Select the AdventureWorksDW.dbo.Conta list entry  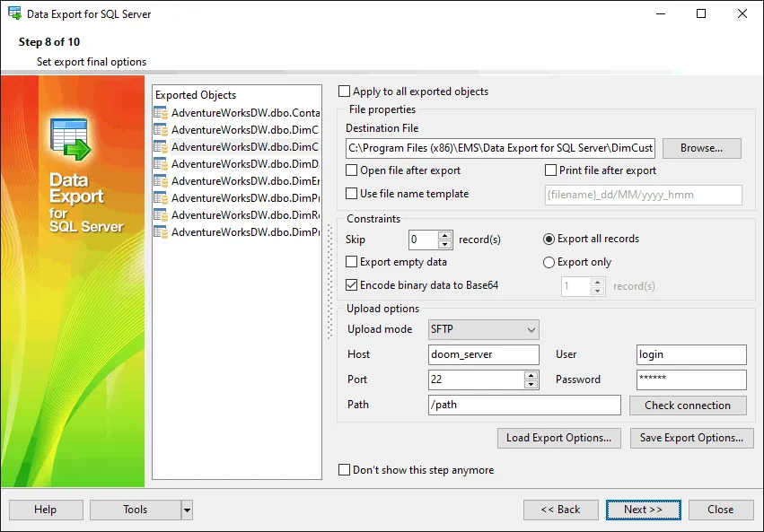[x=237, y=113]
